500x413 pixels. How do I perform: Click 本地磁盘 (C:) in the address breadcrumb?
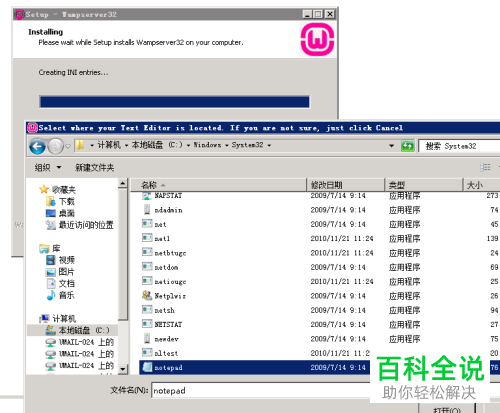pyautogui.click(x=157, y=145)
